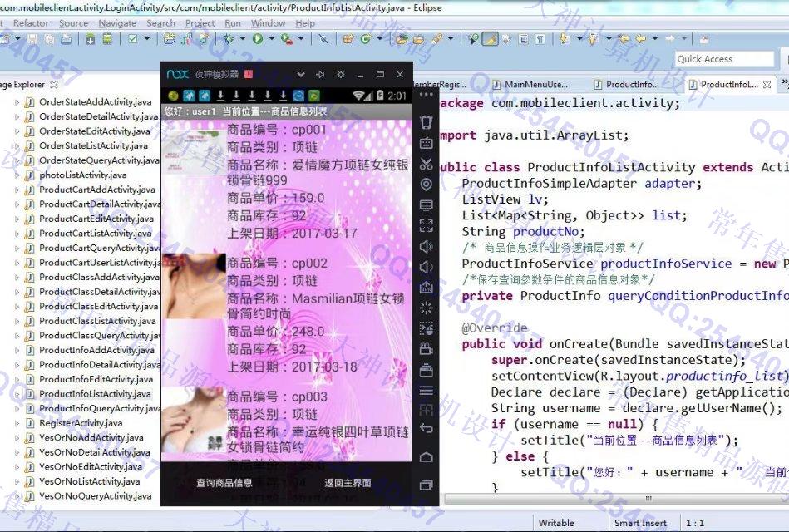Image resolution: width=789 pixels, height=532 pixels.
Task: Click the New Java Package toolbar icon
Action: [348, 39]
